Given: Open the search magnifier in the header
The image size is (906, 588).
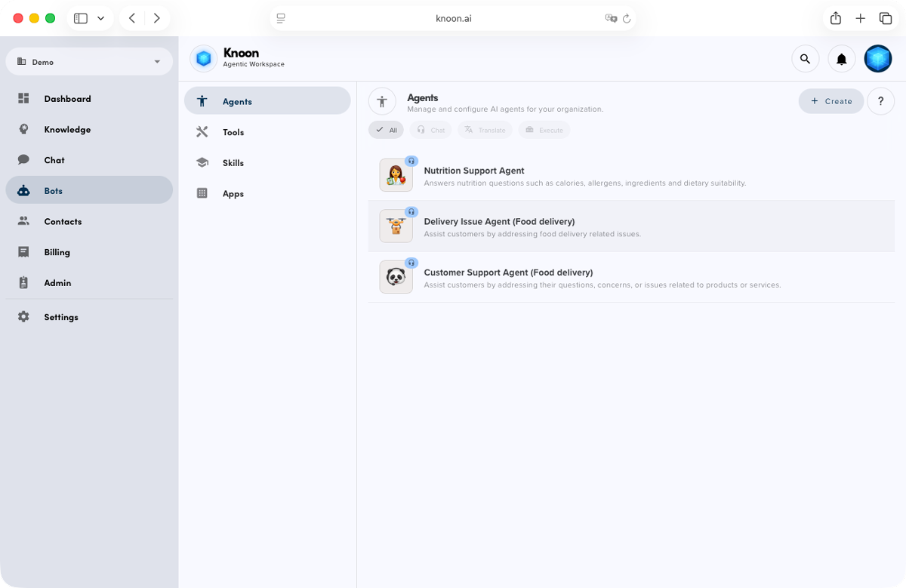Looking at the screenshot, I should point(805,58).
